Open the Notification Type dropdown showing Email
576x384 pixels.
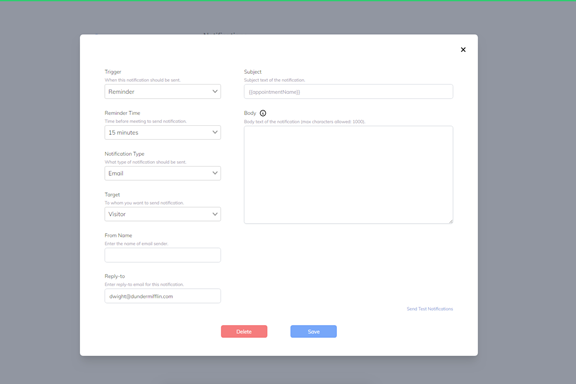click(162, 173)
